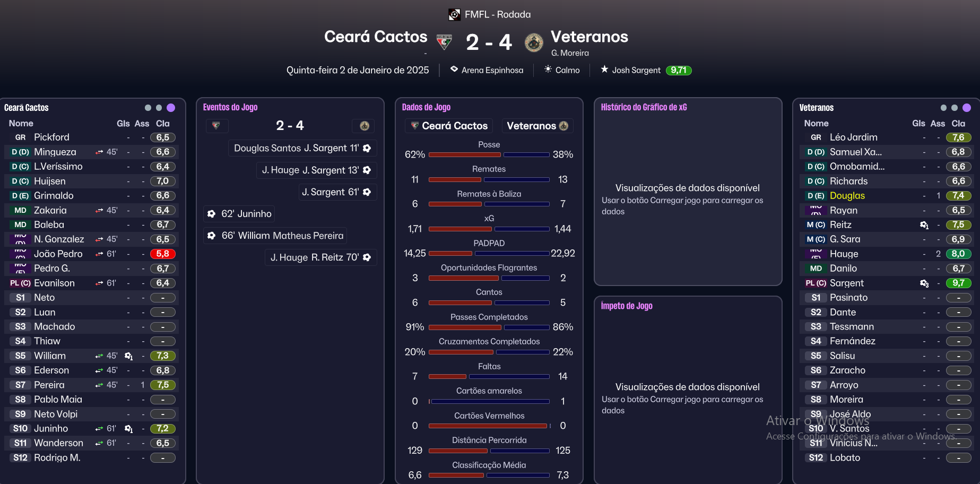Screen dimensions: 980x484
Task: Click Sargent's 9,7 rating in Veteranos list
Action: pyautogui.click(x=958, y=283)
